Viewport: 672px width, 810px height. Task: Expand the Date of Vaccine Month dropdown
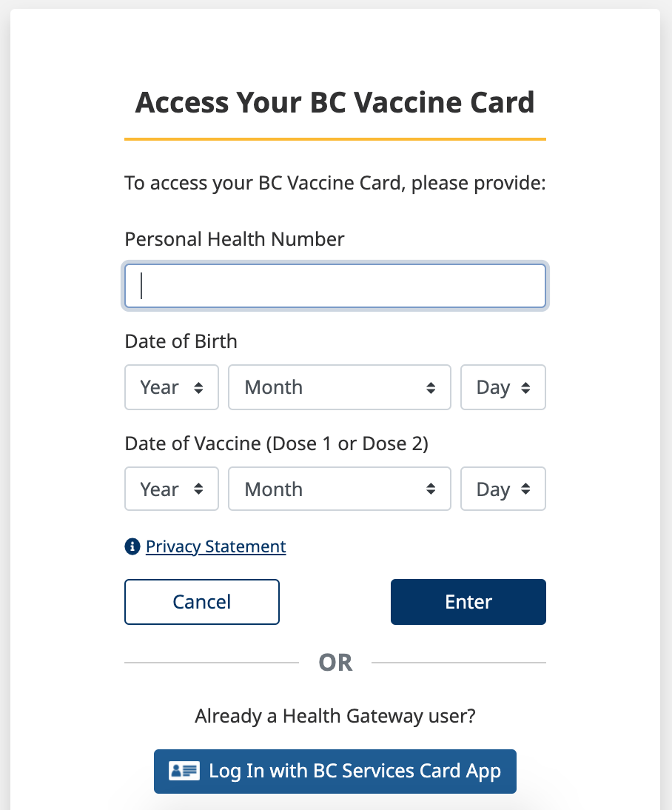pyautogui.click(x=340, y=489)
